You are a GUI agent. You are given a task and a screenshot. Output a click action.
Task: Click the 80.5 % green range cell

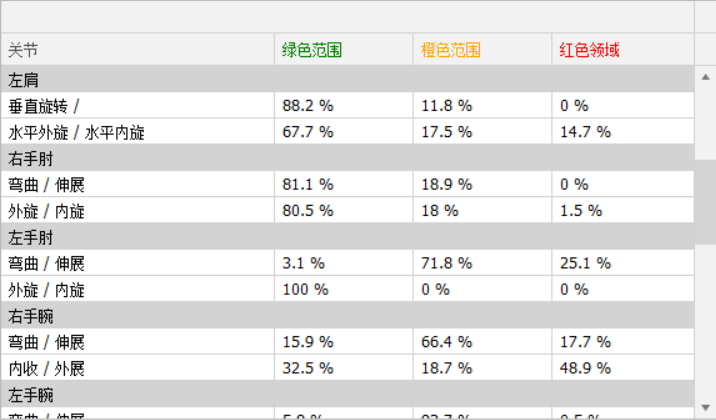tap(308, 211)
